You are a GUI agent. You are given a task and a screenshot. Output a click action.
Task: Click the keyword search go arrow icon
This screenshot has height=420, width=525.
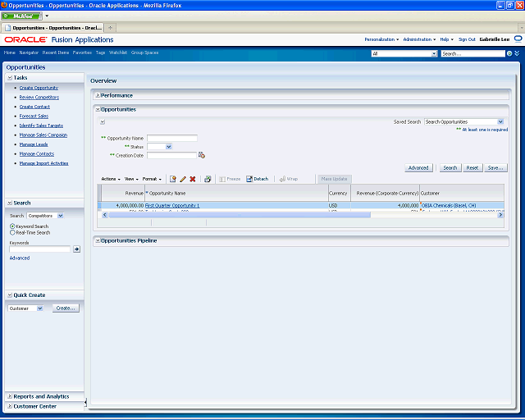pyautogui.click(x=76, y=249)
